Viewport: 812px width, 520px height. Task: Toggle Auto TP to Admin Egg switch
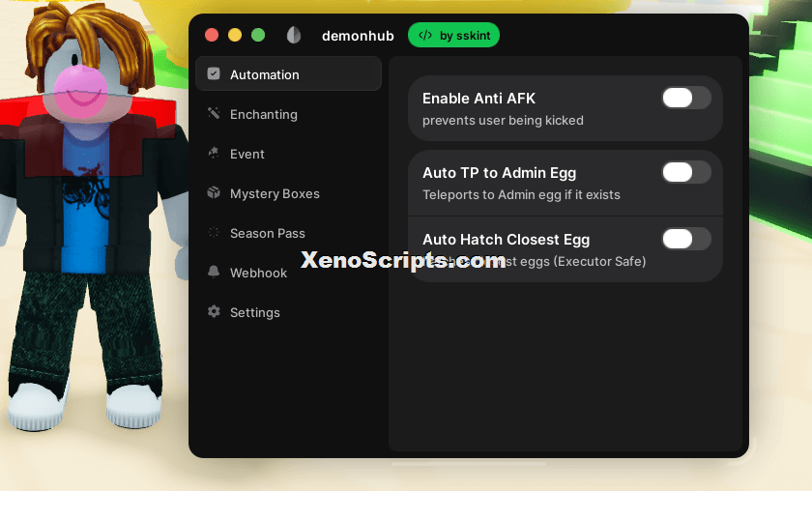click(x=686, y=172)
